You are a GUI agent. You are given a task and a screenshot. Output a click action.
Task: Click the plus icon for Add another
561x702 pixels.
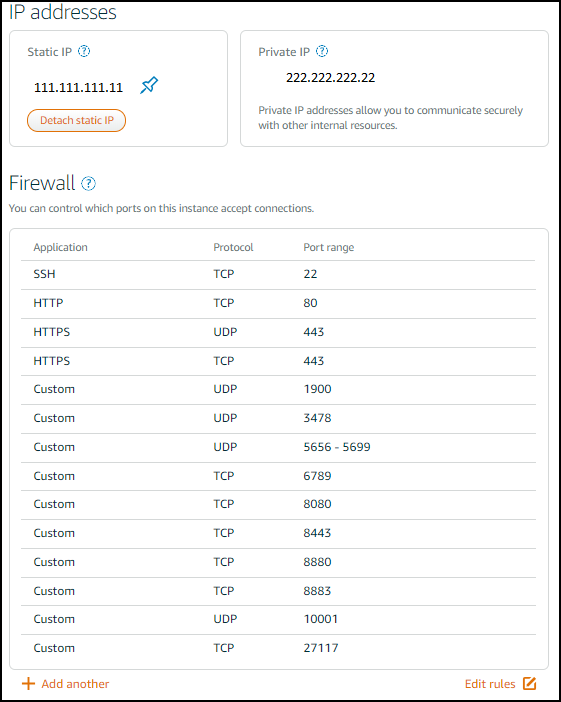pyautogui.click(x=28, y=684)
